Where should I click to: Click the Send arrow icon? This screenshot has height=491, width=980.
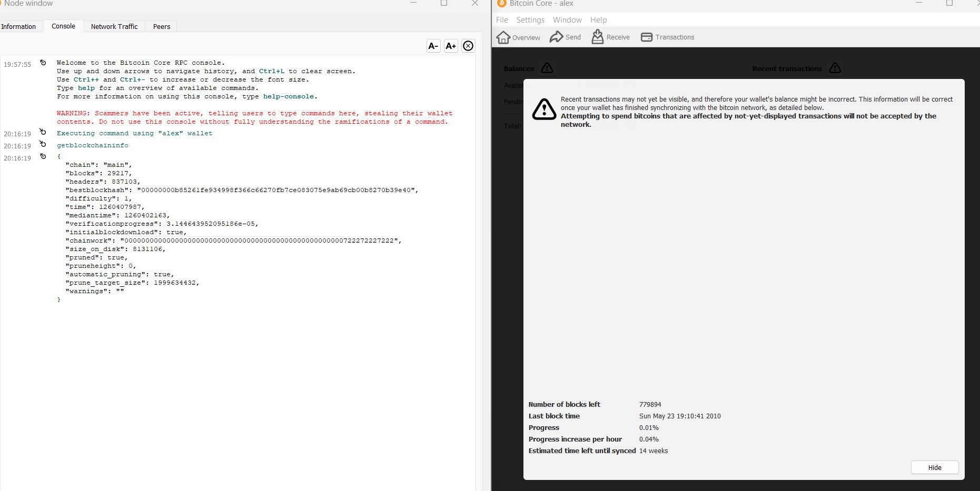tap(556, 37)
